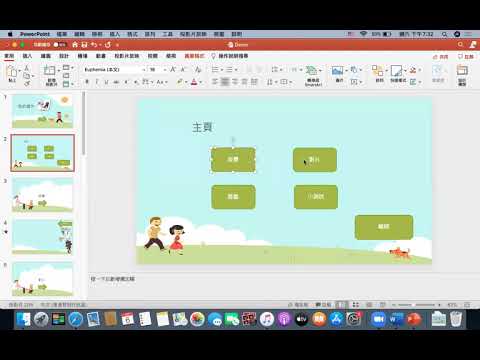Open the PowerPoint menu in the menu bar

click(35, 34)
